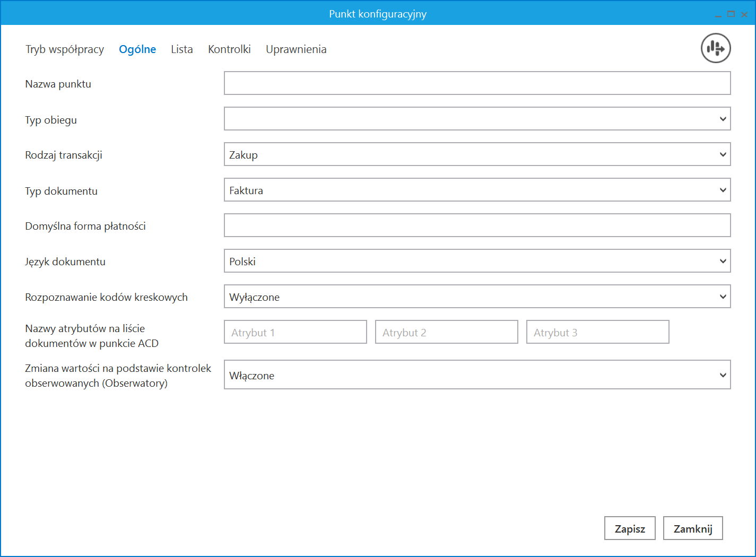Expand the Typ obiegu dropdown

click(477, 119)
